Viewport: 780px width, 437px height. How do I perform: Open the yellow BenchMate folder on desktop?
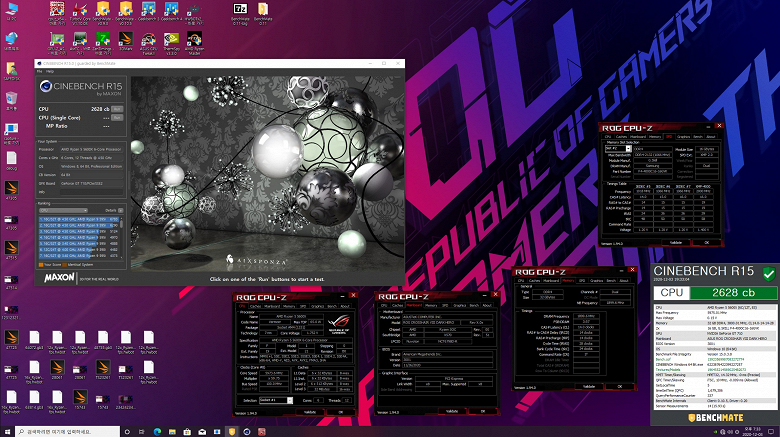[263, 9]
